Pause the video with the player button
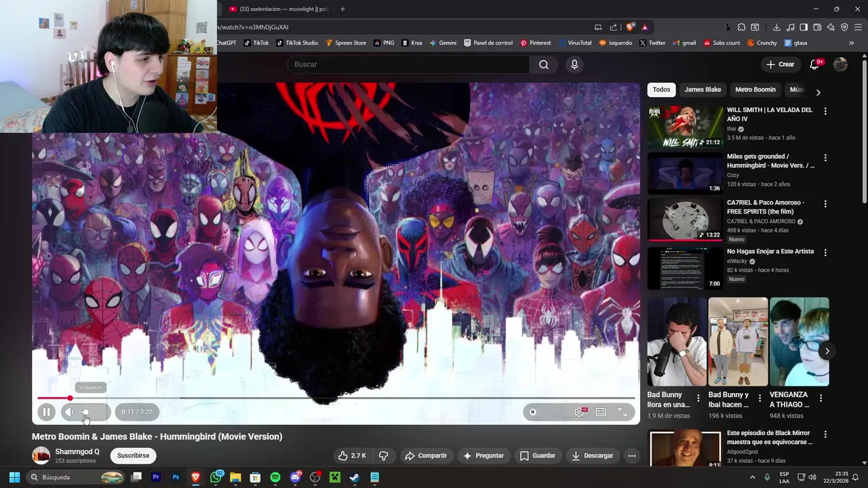The width and height of the screenshot is (868, 488). [46, 411]
